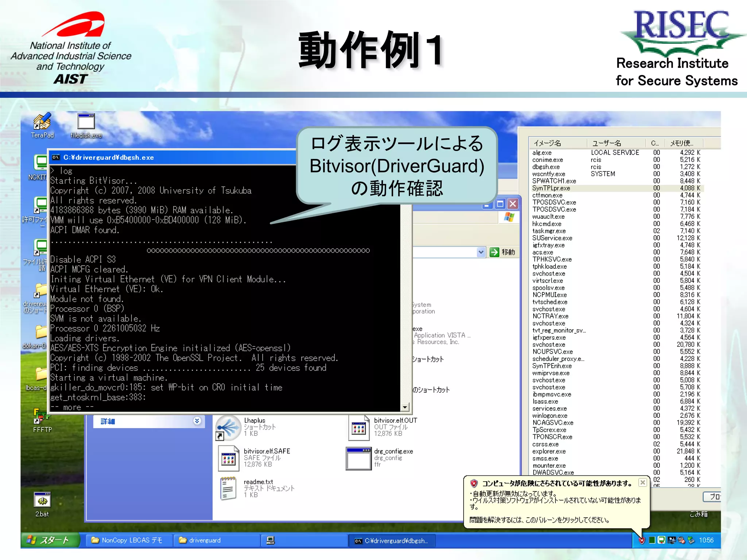The width and height of the screenshot is (747, 560).
Task: Select SynTPLpr.exe process row
Action: pyautogui.click(x=616, y=188)
